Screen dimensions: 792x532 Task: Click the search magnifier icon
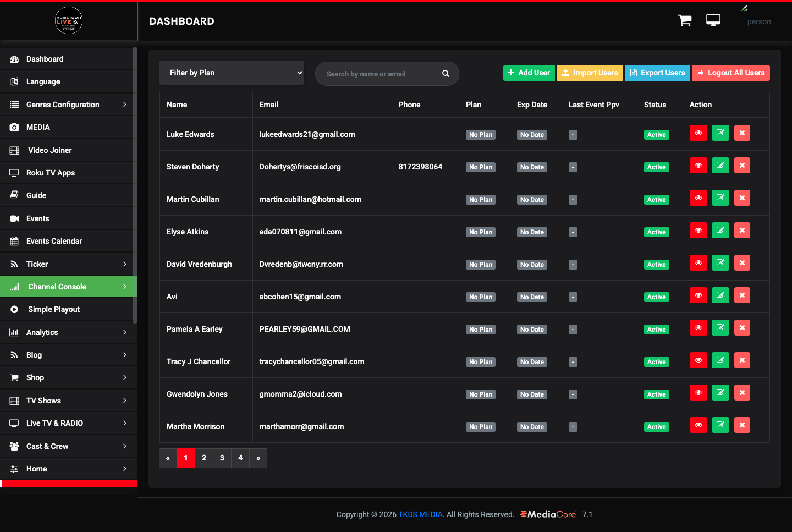coord(446,74)
